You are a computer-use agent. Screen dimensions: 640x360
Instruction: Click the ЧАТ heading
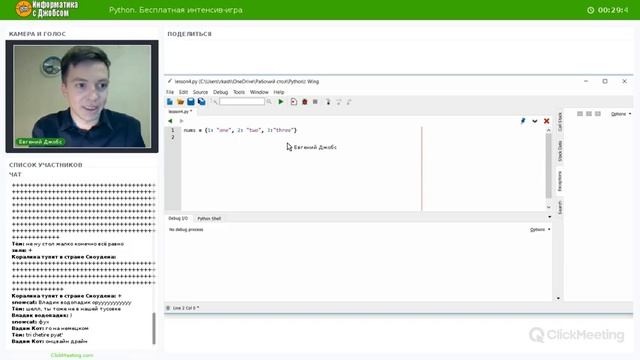tap(15, 174)
